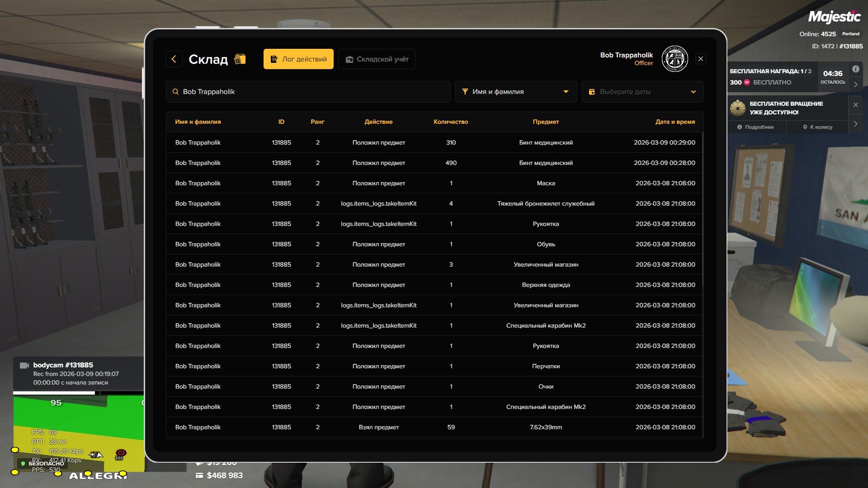This screenshot has height=488, width=868.
Task: Click the Подробнее button
Action: point(755,127)
